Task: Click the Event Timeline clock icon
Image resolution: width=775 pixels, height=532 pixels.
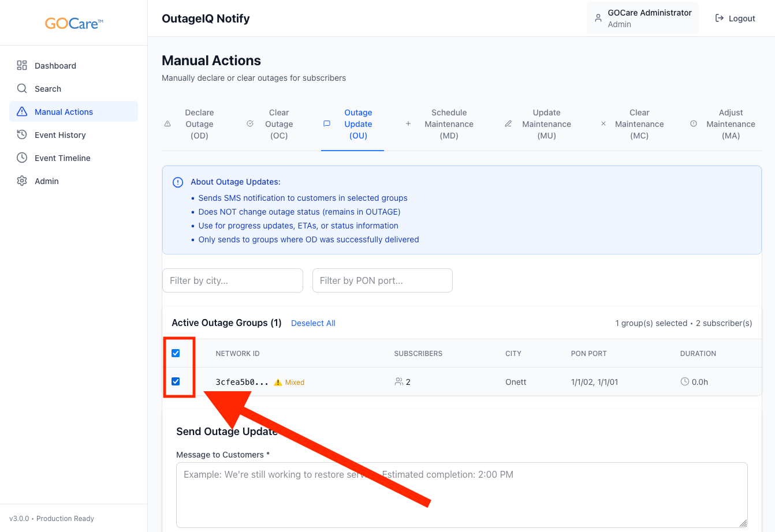Action: [x=22, y=158]
